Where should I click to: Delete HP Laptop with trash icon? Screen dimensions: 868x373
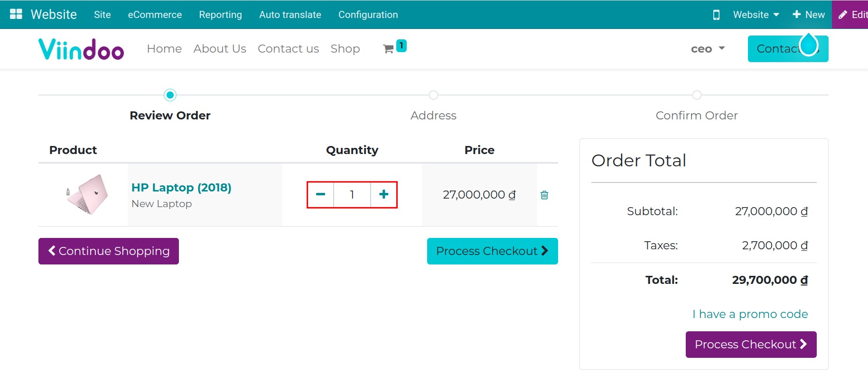click(544, 195)
